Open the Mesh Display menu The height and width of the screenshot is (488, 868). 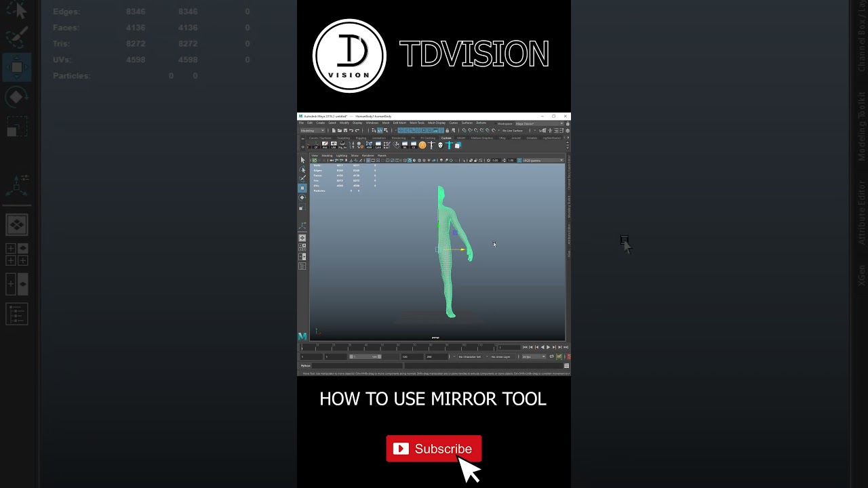click(437, 123)
